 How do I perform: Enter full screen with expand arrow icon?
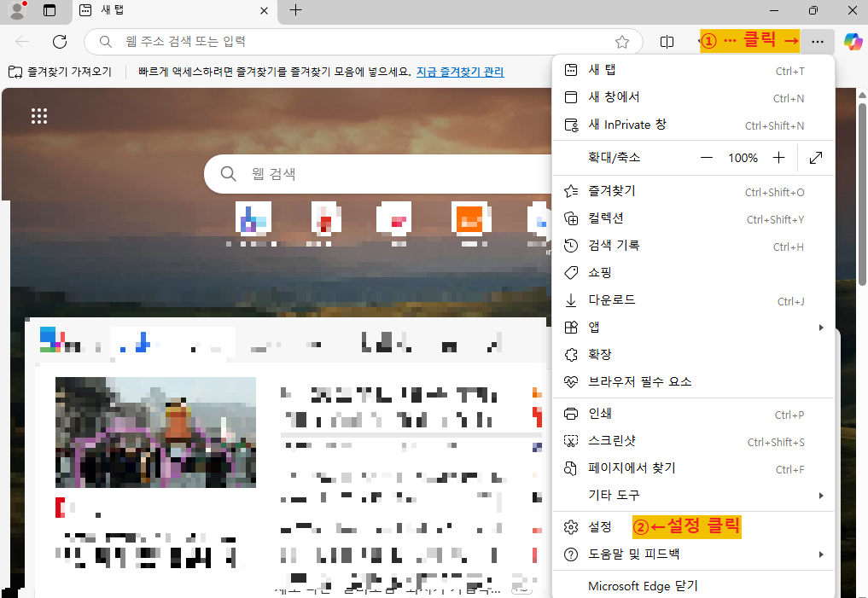pos(816,158)
